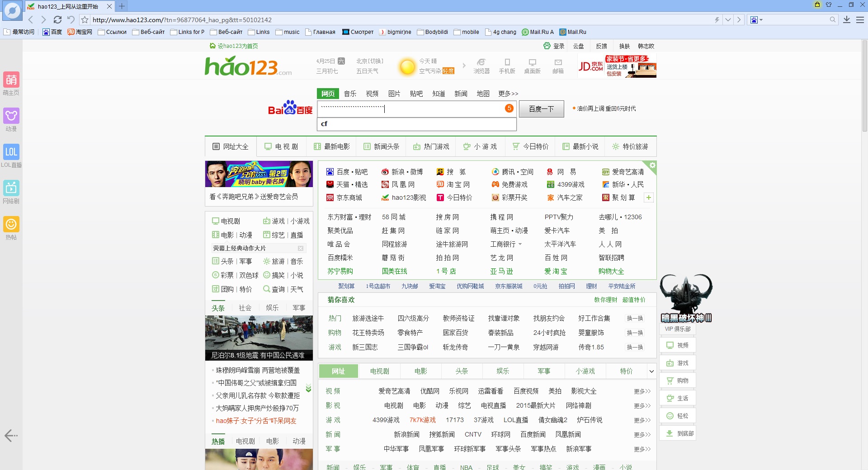
Task: Open calendar icon next to 4月25日
Action: 341,61
